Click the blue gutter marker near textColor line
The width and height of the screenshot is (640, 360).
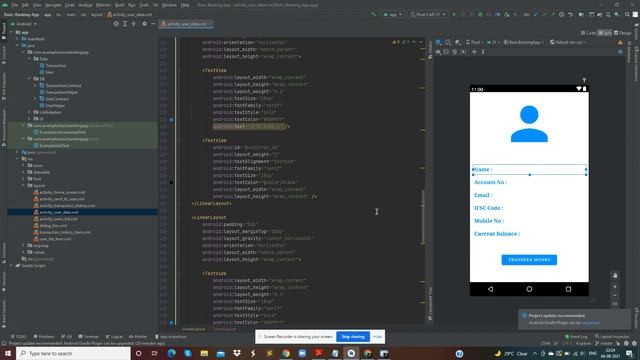pyautogui.click(x=171, y=120)
